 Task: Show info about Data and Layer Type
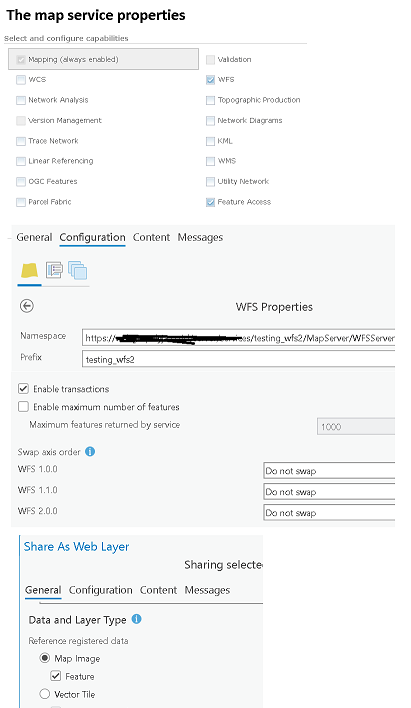pyautogui.click(x=136, y=619)
